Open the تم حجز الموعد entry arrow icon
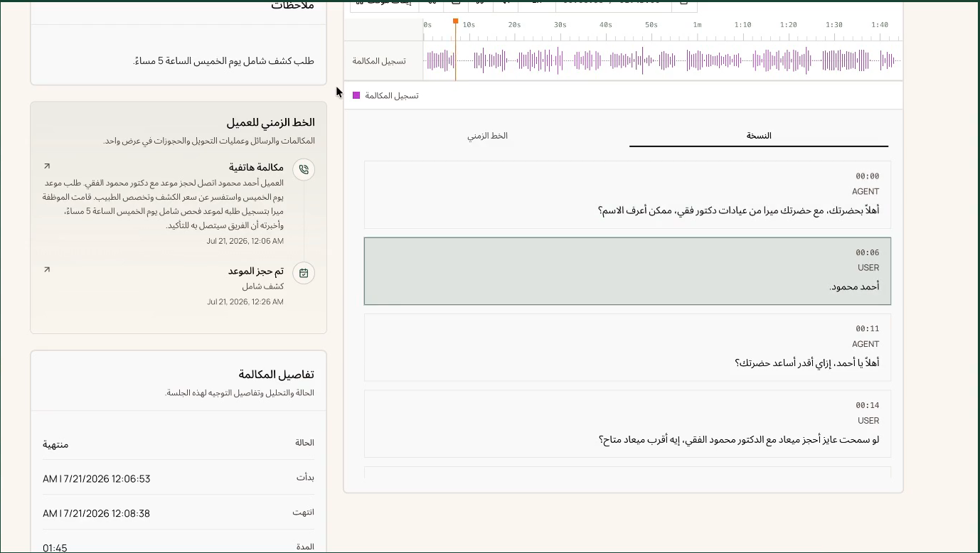980x553 pixels. tap(47, 270)
